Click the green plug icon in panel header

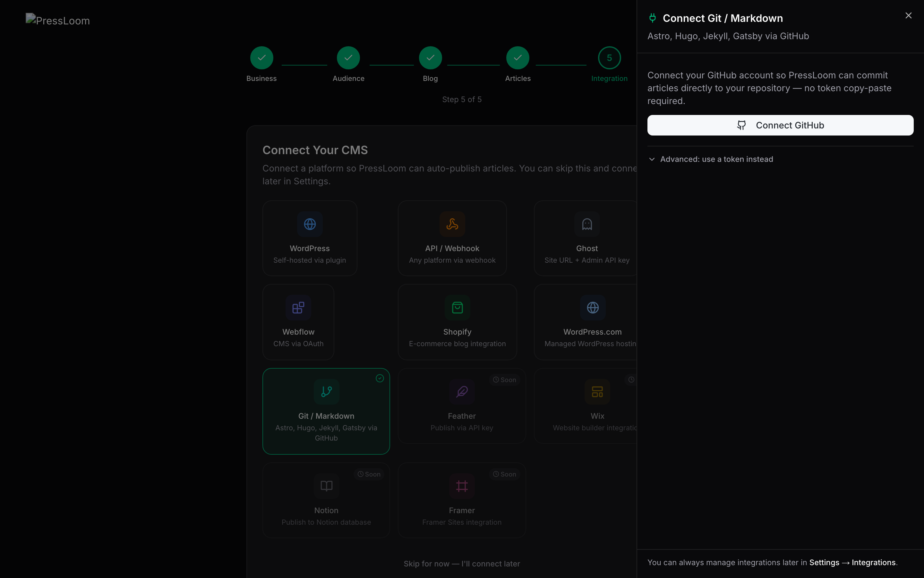pyautogui.click(x=653, y=18)
